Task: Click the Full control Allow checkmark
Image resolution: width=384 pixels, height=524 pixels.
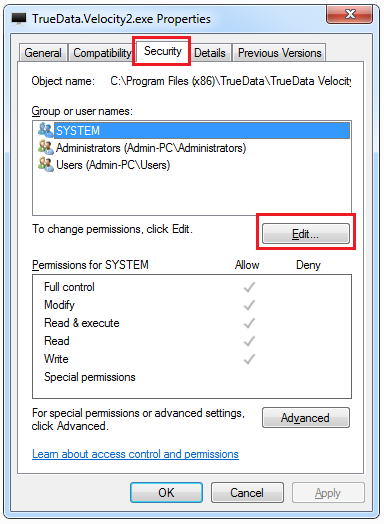Action: click(249, 287)
